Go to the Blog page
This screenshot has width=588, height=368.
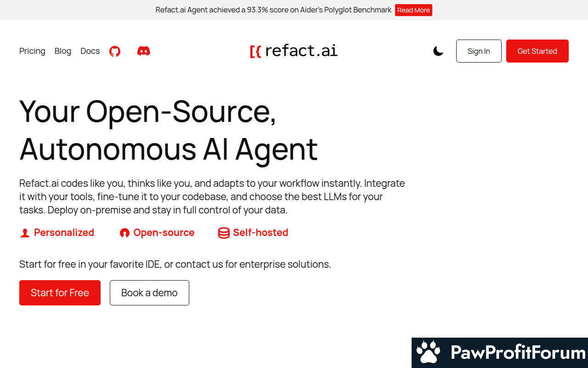(63, 51)
